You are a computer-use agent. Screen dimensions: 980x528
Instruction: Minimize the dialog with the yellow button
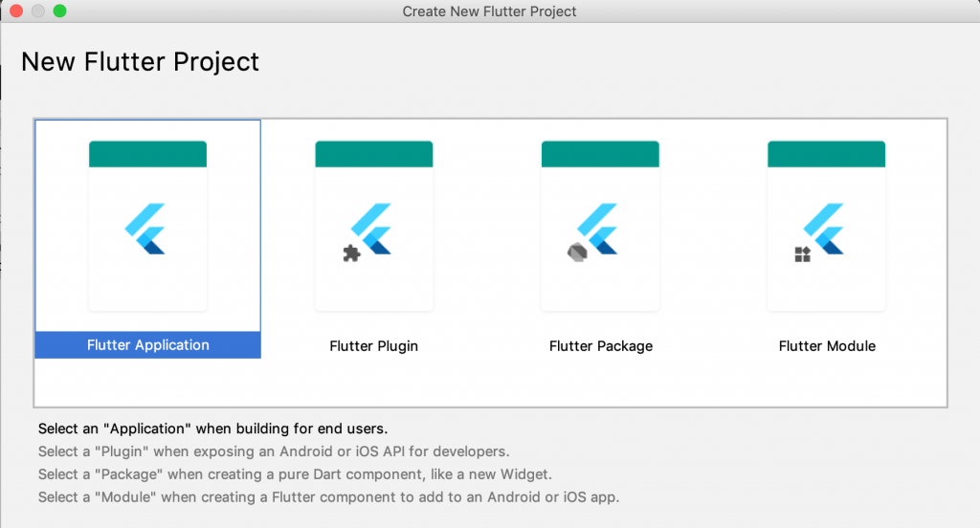38,11
